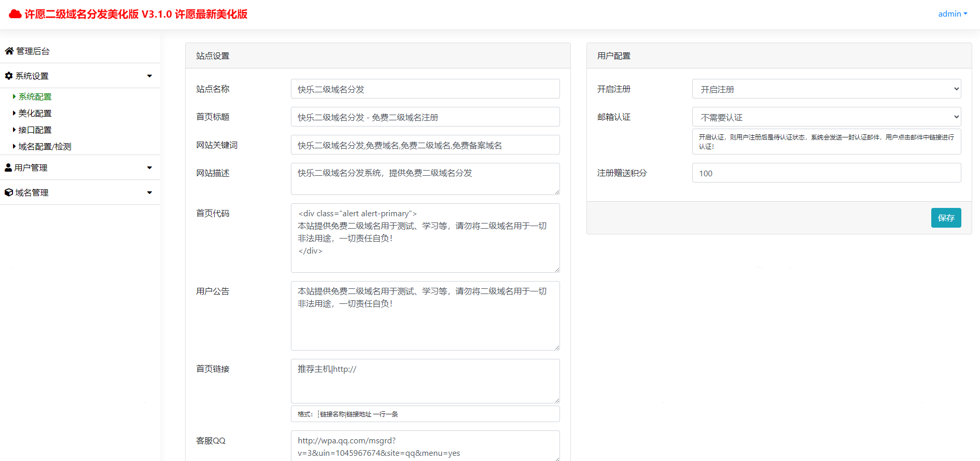
Task: Open the admin account menu
Action: pos(953,14)
